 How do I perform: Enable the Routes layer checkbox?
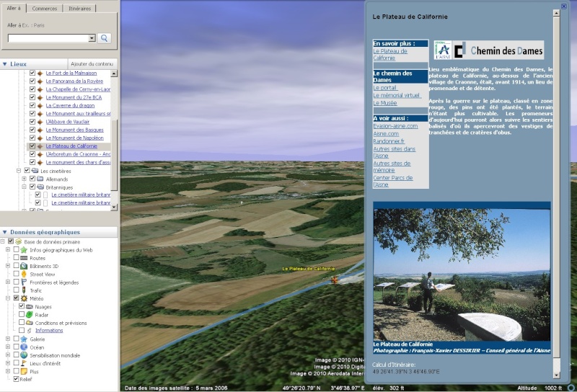click(x=16, y=258)
